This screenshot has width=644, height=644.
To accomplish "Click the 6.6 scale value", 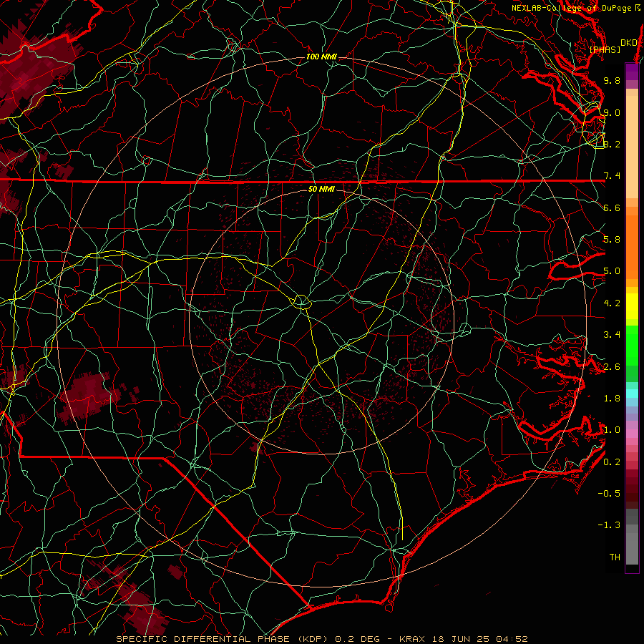I will point(612,208).
